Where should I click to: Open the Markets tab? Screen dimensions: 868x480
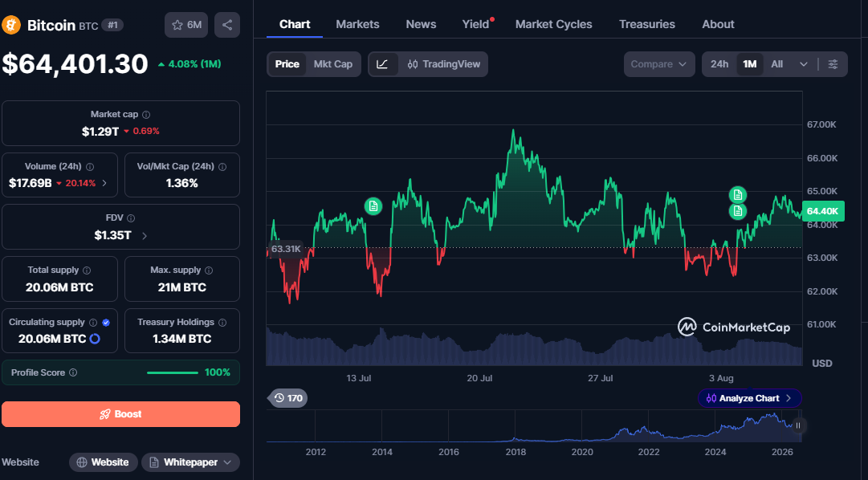click(357, 24)
